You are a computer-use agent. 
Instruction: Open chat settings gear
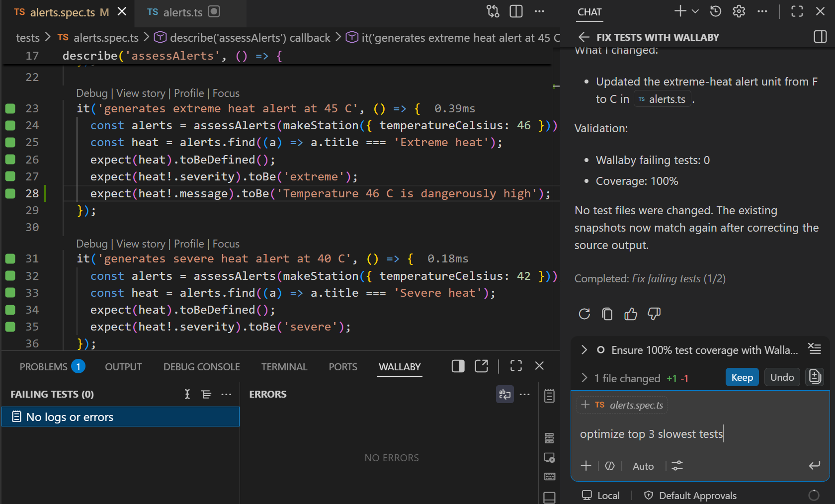click(739, 11)
